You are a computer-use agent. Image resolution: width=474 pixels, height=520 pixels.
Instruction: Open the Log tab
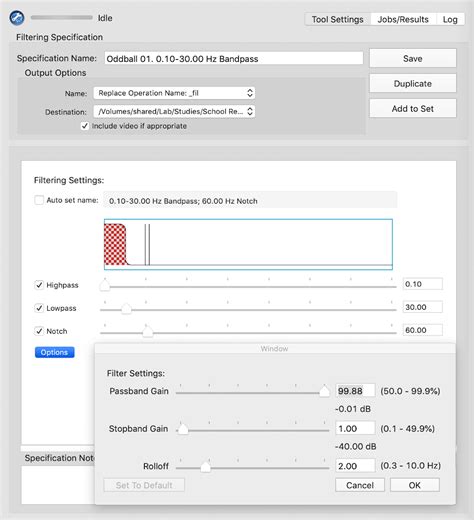450,20
